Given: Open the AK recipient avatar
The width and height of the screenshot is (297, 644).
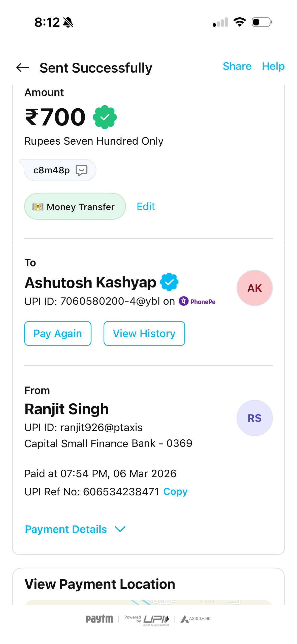Looking at the screenshot, I should pyautogui.click(x=254, y=288).
